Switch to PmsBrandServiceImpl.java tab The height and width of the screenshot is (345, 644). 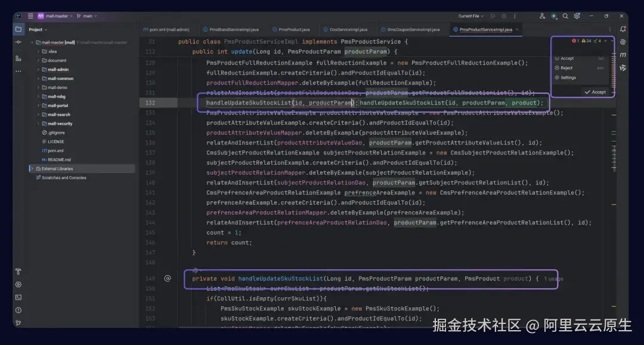point(231,30)
